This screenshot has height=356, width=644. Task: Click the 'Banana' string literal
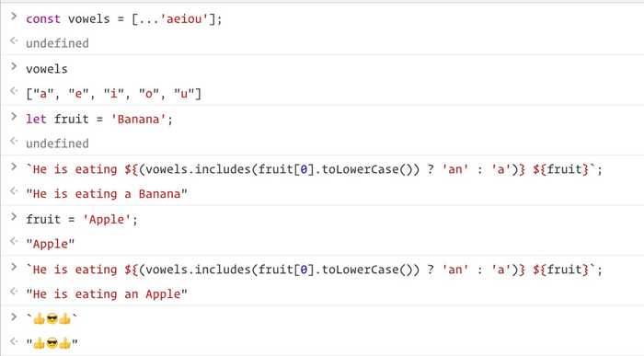pos(138,119)
